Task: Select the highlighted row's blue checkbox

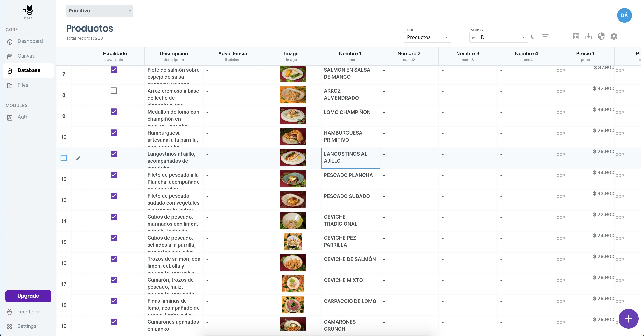Action: (x=64, y=158)
